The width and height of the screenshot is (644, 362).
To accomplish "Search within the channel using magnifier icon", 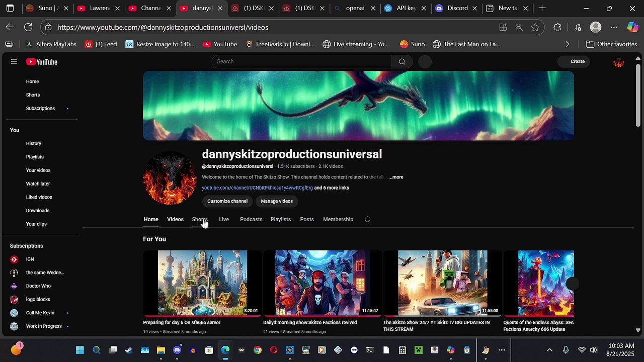I will point(368,219).
